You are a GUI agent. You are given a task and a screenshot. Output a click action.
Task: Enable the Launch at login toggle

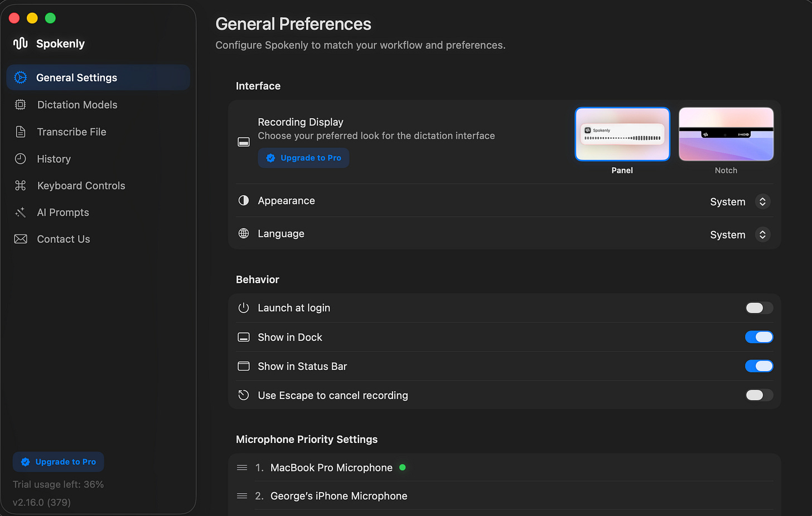759,308
